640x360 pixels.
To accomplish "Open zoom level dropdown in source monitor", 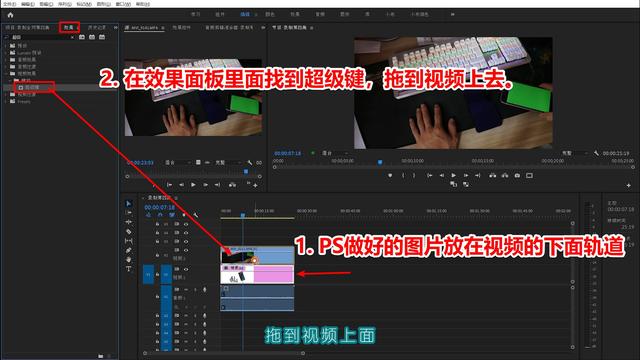I will tap(178, 162).
